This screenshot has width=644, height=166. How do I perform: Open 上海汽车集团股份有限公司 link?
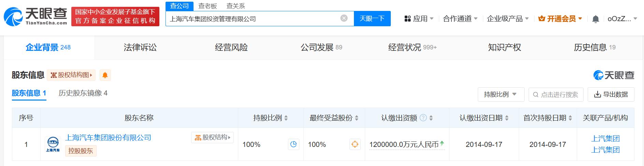coord(108,138)
